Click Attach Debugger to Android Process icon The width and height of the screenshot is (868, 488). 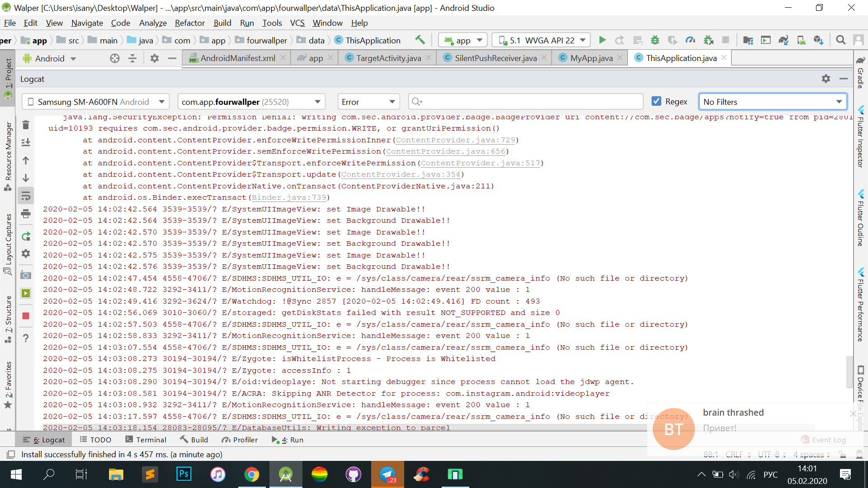708,40
